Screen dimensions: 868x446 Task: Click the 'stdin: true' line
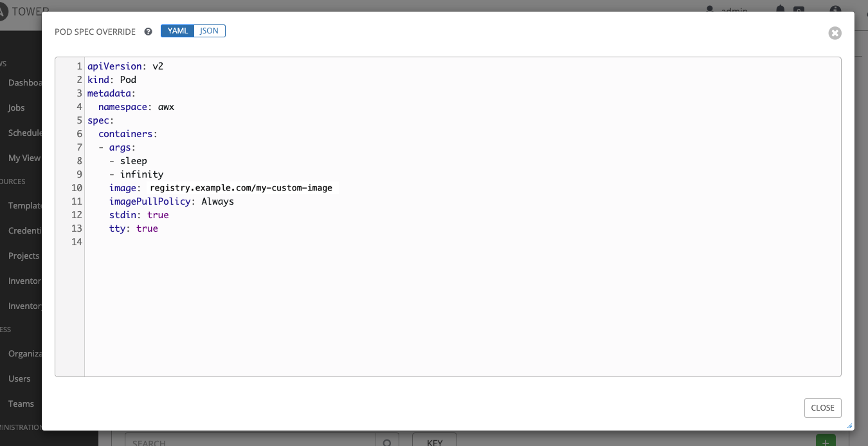point(139,215)
